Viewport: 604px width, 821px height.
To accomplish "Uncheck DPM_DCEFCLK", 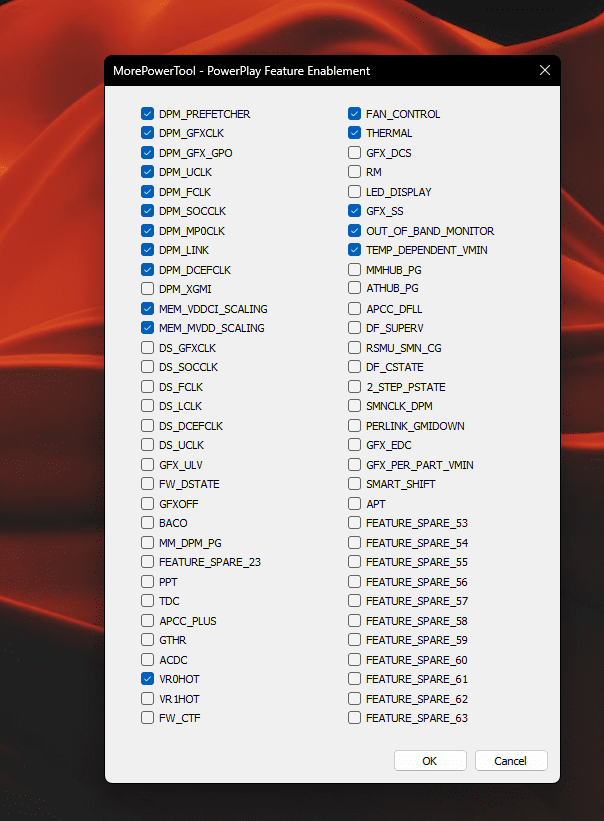I will [x=147, y=270].
